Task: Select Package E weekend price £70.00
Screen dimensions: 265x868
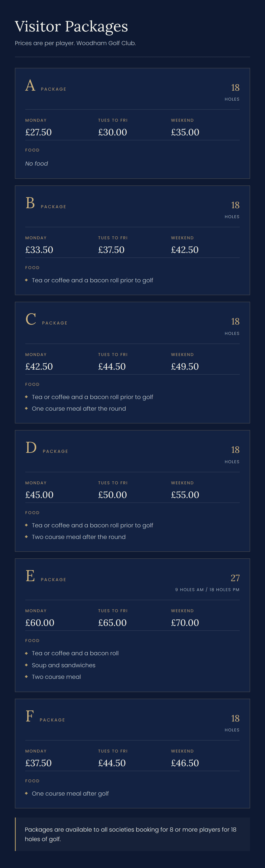Action: 185,623
